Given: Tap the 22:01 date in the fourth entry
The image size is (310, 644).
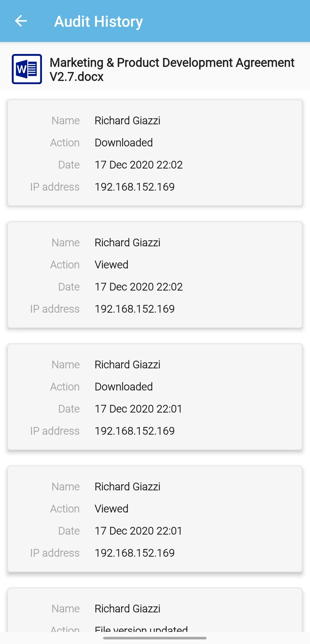Looking at the screenshot, I should [138, 531].
